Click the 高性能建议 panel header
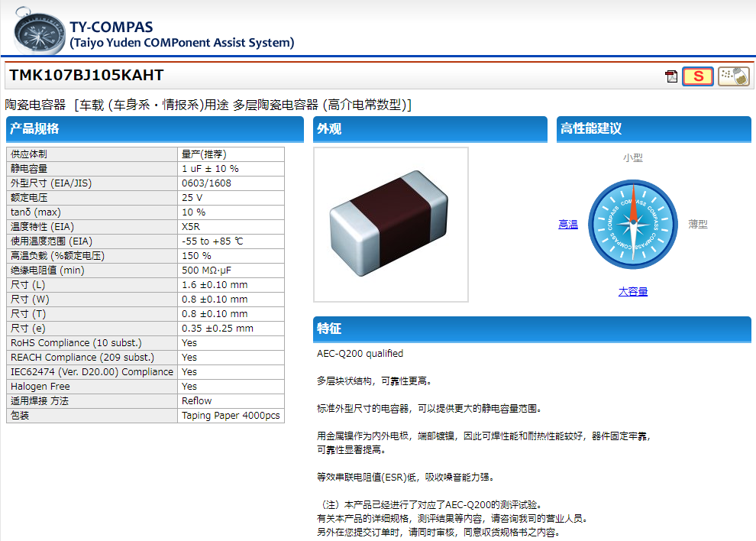The image size is (756, 541). [x=653, y=129]
